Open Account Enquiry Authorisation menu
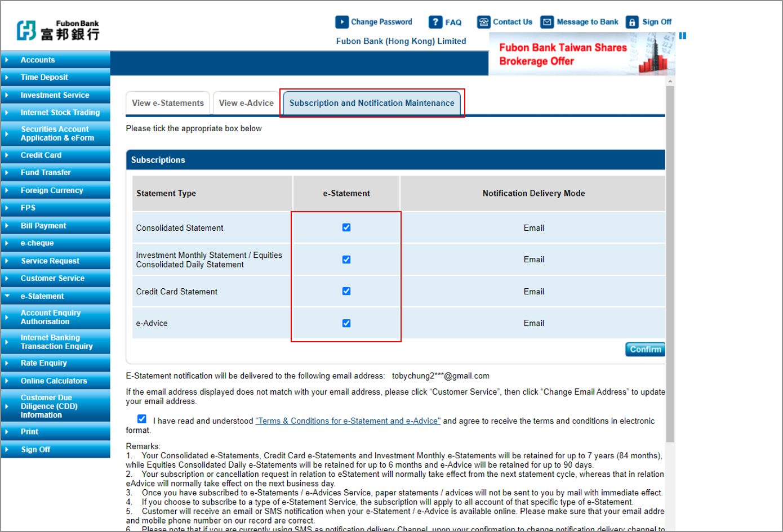Image resolution: width=783 pixels, height=532 pixels. pyautogui.click(x=55, y=317)
